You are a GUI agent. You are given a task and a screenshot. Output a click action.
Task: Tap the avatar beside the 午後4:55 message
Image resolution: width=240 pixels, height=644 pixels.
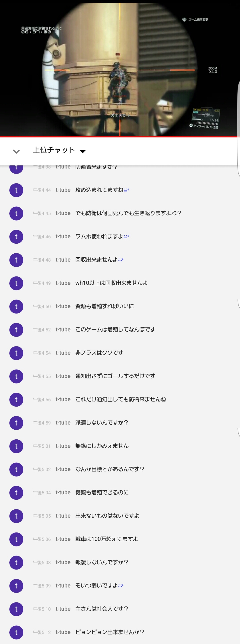[x=16, y=376]
